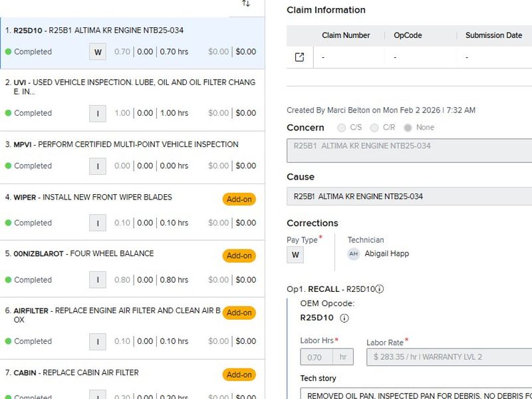
Task: Select the None concern radio button
Action: click(x=408, y=128)
